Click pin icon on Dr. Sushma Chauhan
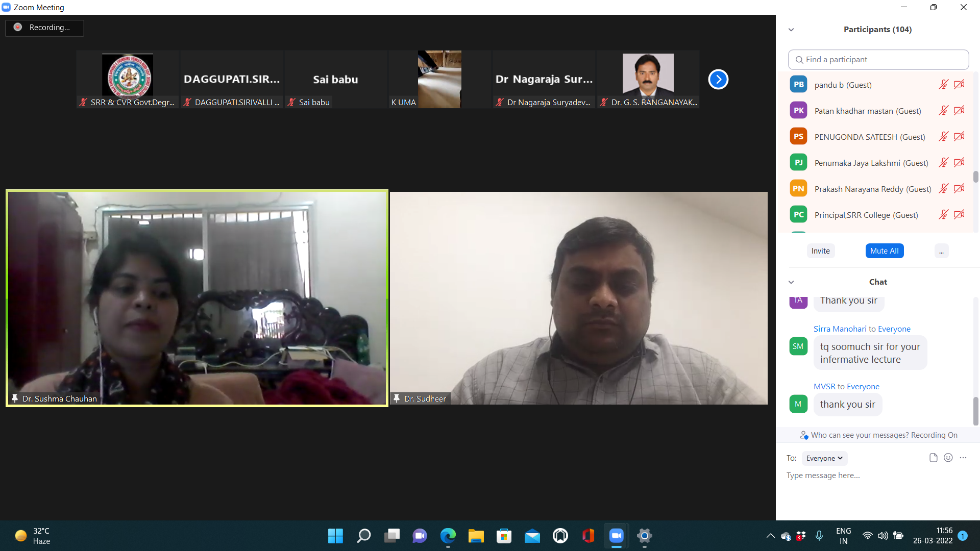980x551 pixels. 15,398
